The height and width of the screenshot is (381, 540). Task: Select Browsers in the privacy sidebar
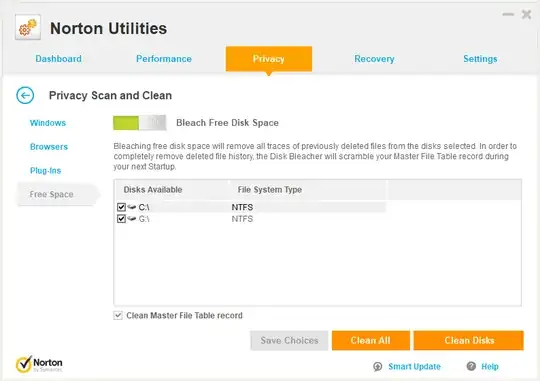49,147
